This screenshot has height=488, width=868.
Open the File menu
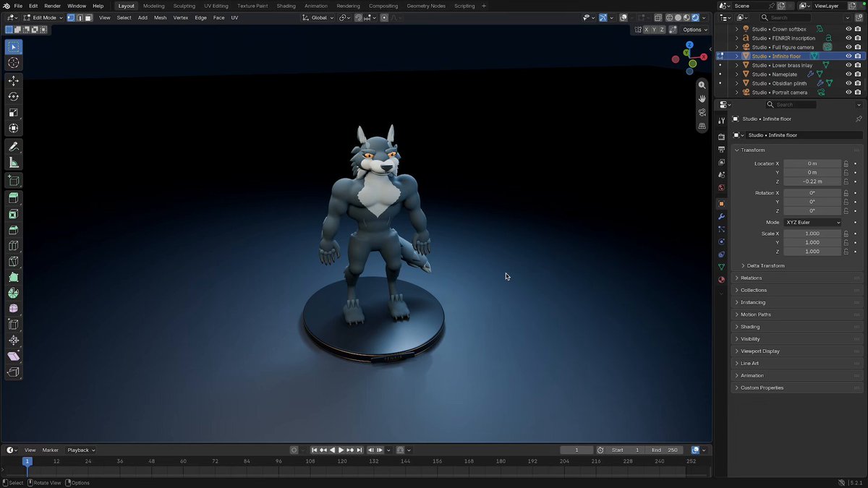pos(18,6)
